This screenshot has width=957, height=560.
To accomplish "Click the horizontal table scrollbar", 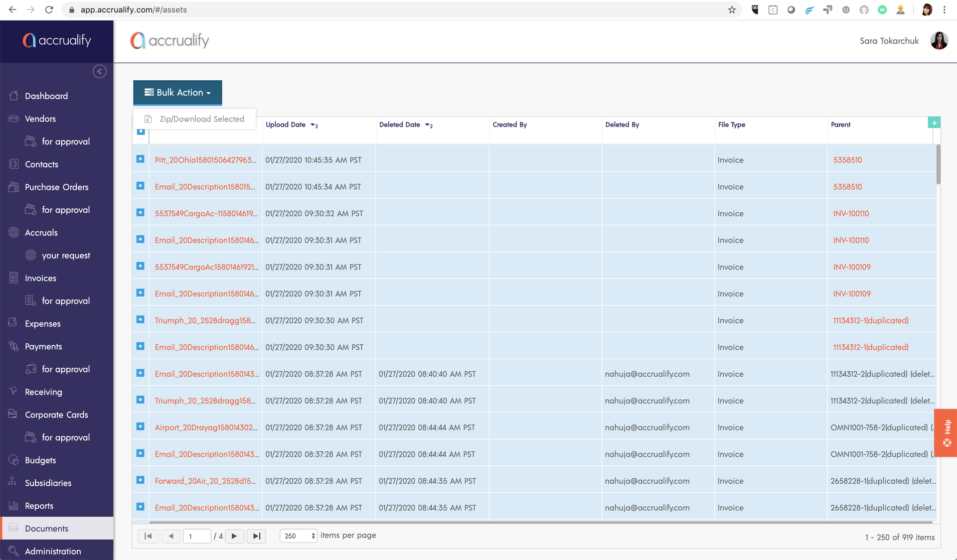I will (540, 522).
